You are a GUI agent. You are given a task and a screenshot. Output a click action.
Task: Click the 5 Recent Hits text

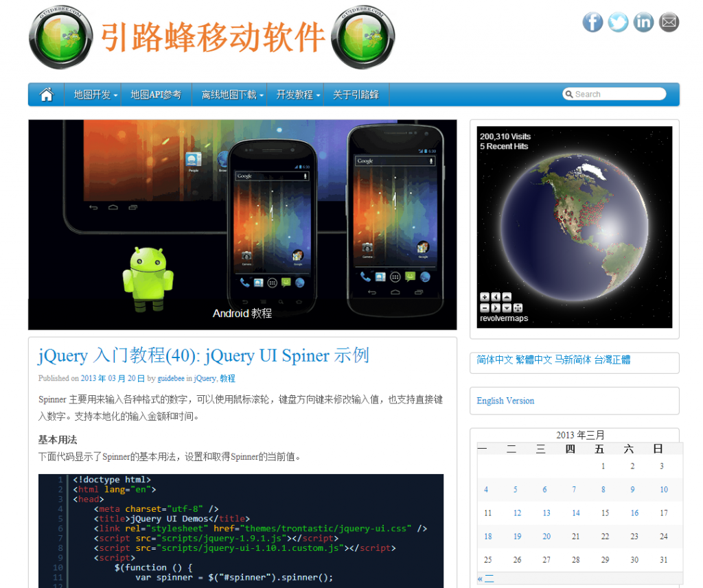[504, 146]
